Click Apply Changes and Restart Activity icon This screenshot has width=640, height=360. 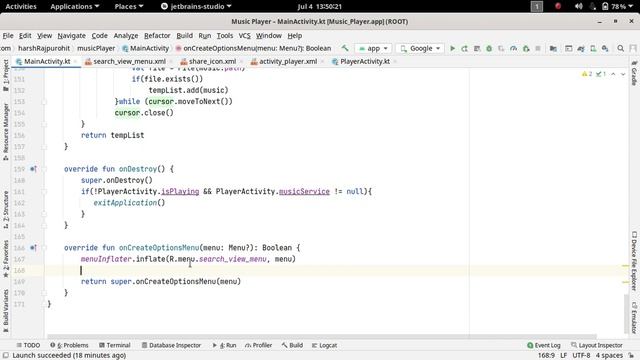[464, 48]
